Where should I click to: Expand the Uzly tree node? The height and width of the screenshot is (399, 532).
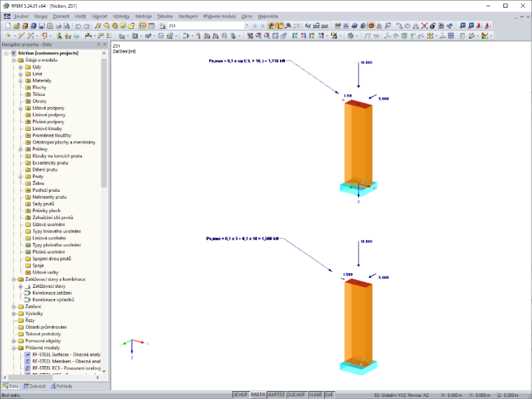[20, 67]
